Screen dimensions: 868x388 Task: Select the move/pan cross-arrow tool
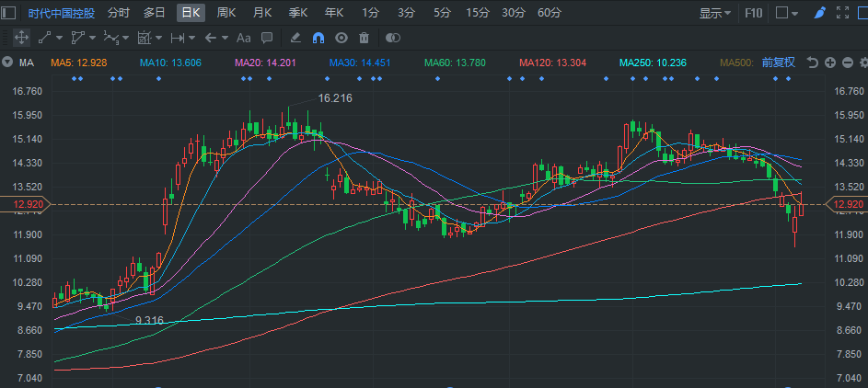[21, 38]
